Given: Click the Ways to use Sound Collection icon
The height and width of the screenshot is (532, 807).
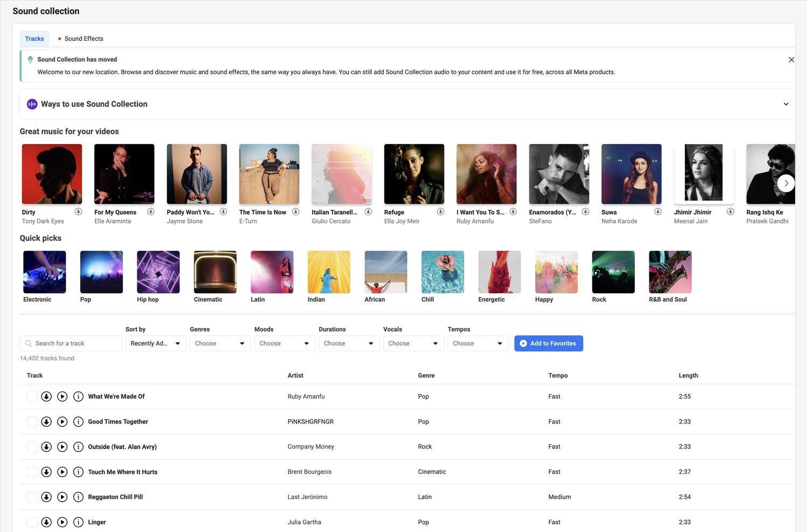Looking at the screenshot, I should pos(32,104).
